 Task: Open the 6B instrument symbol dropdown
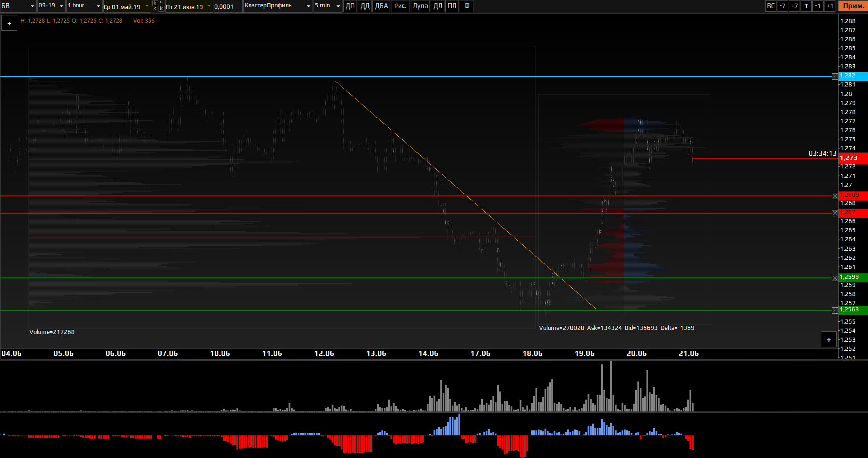tap(18, 6)
